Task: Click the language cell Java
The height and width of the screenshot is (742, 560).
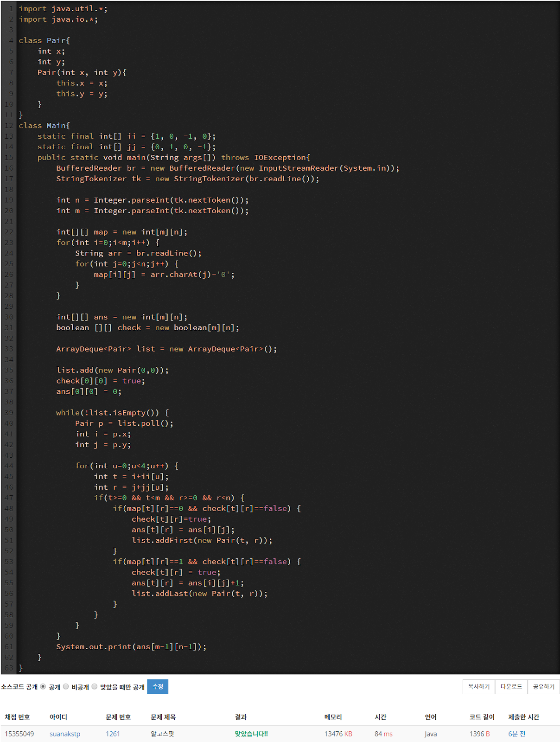Action: [x=431, y=734]
